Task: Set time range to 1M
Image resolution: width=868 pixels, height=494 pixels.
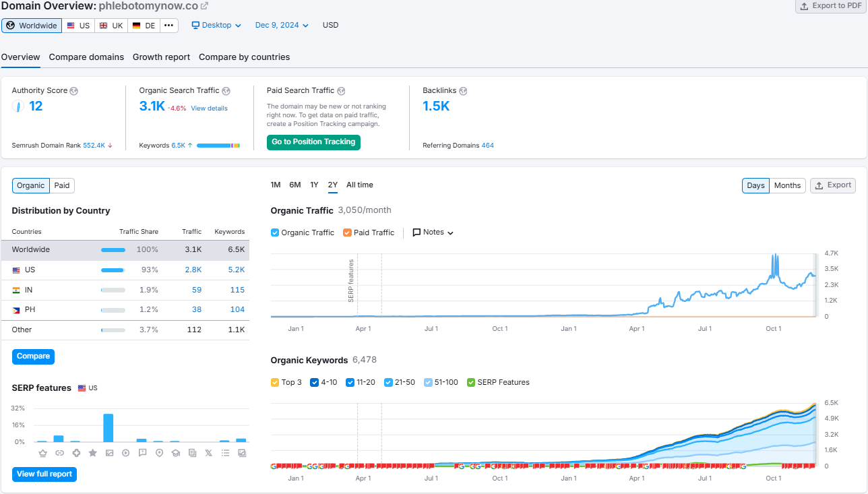Action: point(276,185)
